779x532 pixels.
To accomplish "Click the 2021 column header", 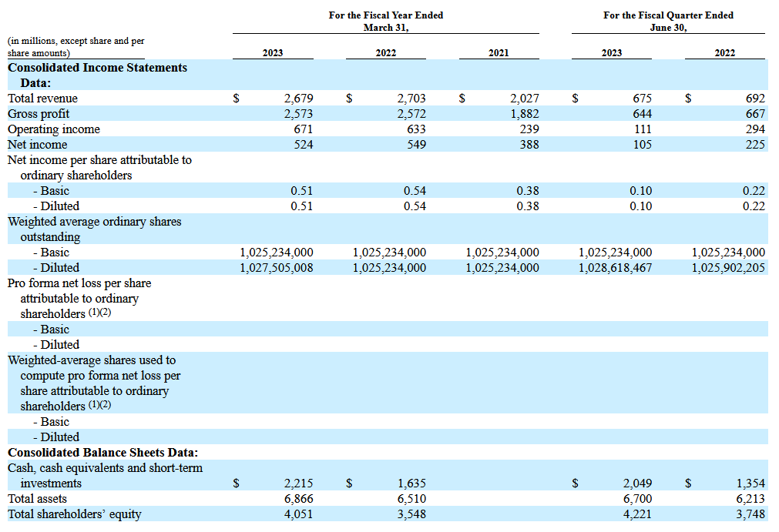I will 499,52.
